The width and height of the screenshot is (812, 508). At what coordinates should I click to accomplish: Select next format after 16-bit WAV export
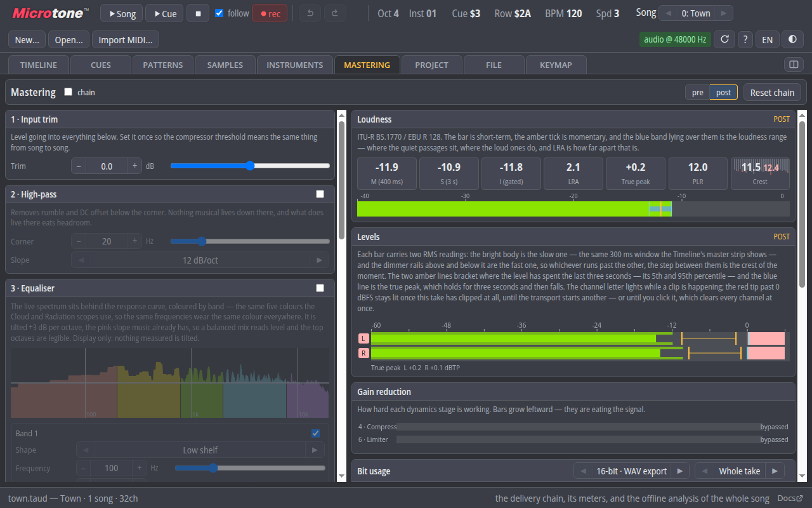[680, 471]
